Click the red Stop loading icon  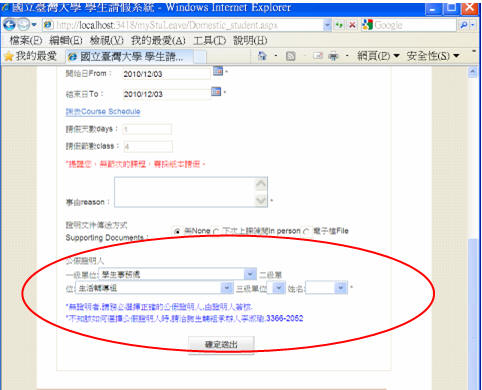click(x=352, y=25)
